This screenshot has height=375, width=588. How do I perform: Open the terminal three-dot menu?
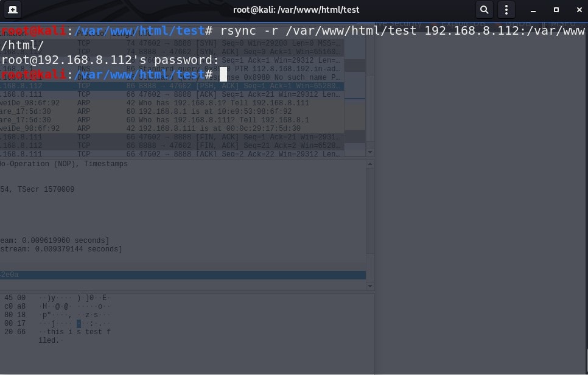(x=506, y=10)
